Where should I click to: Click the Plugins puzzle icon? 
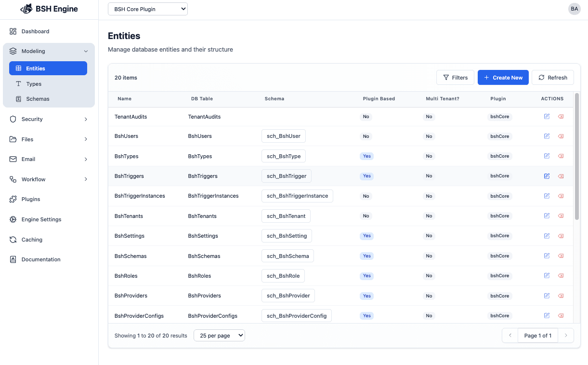pyautogui.click(x=13, y=199)
